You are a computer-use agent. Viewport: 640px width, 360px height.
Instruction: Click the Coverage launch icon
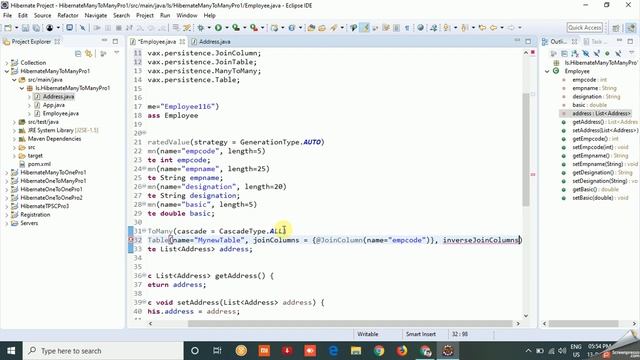pos(236,28)
